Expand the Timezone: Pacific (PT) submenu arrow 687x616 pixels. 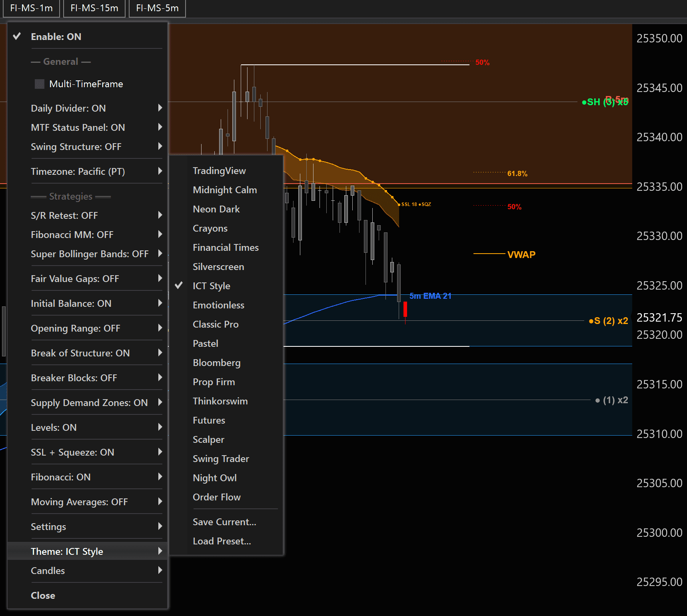(x=160, y=171)
